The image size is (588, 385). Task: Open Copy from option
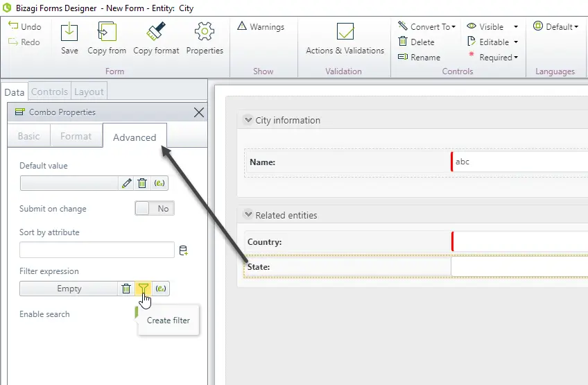(x=107, y=38)
